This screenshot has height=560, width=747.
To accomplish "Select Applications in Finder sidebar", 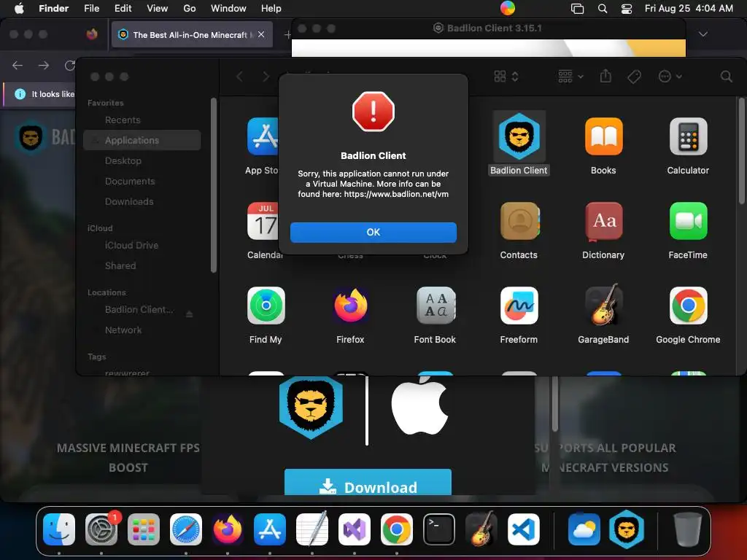I will pyautogui.click(x=142, y=140).
